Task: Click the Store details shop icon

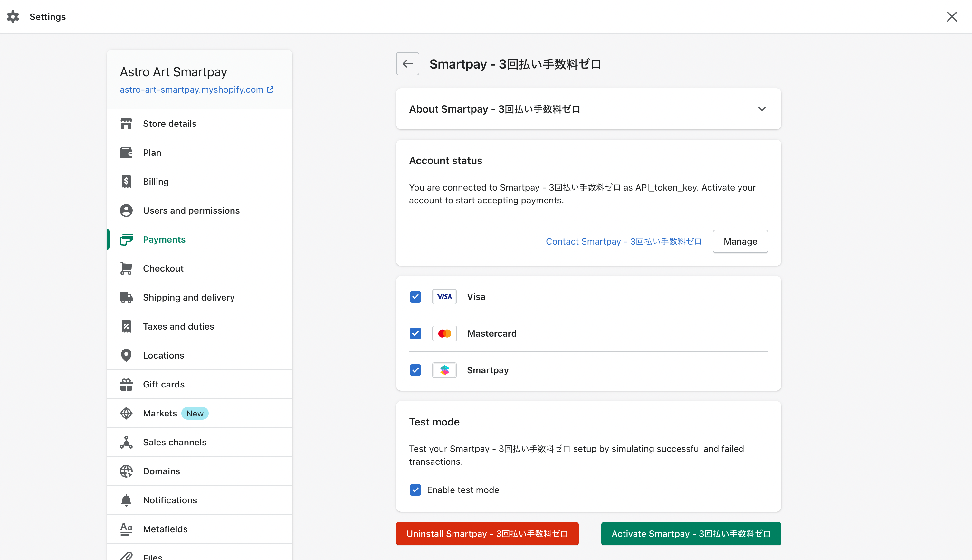Action: pos(126,124)
